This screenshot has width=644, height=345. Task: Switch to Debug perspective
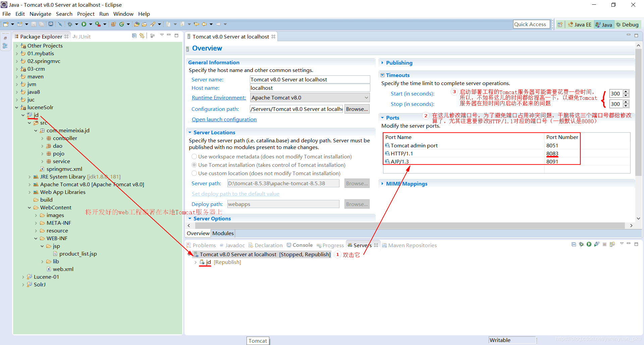[627, 24]
